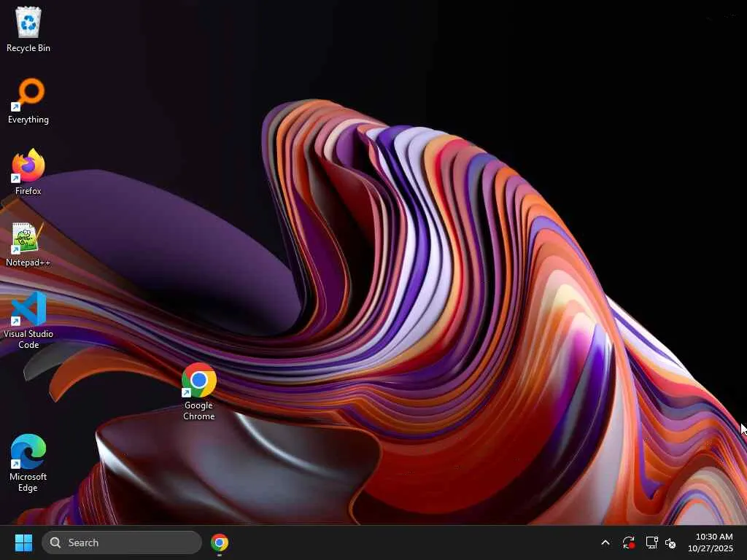Open Chrome from the taskbar
Viewport: 747px width, 560px height.
click(220, 542)
